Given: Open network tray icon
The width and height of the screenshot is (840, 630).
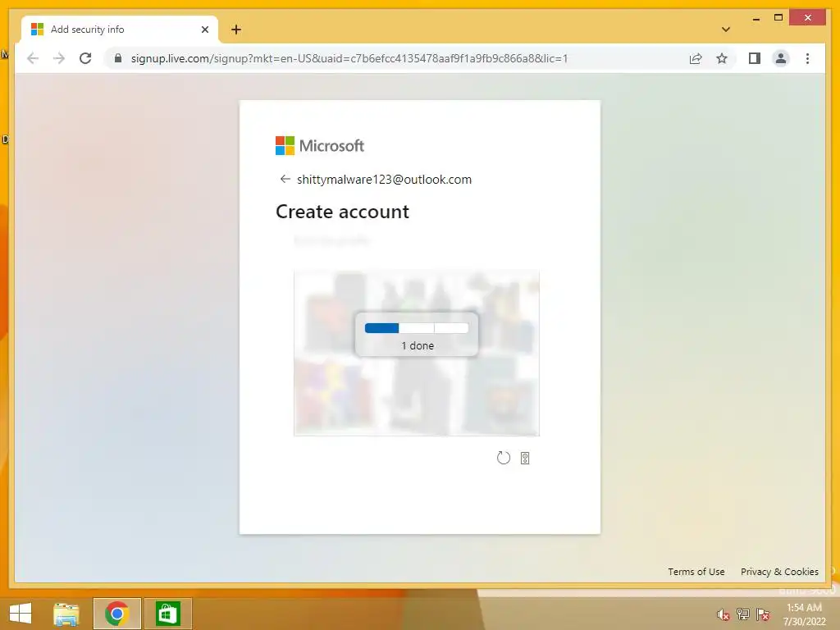Looking at the screenshot, I should pyautogui.click(x=743, y=614).
